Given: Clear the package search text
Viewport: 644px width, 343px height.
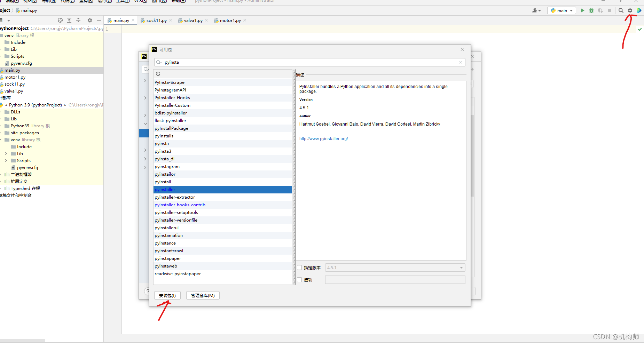Looking at the screenshot, I should (461, 62).
